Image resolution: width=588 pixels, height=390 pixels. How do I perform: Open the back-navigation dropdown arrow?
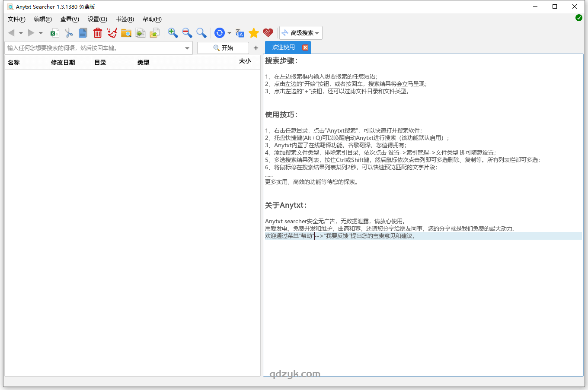click(x=20, y=32)
